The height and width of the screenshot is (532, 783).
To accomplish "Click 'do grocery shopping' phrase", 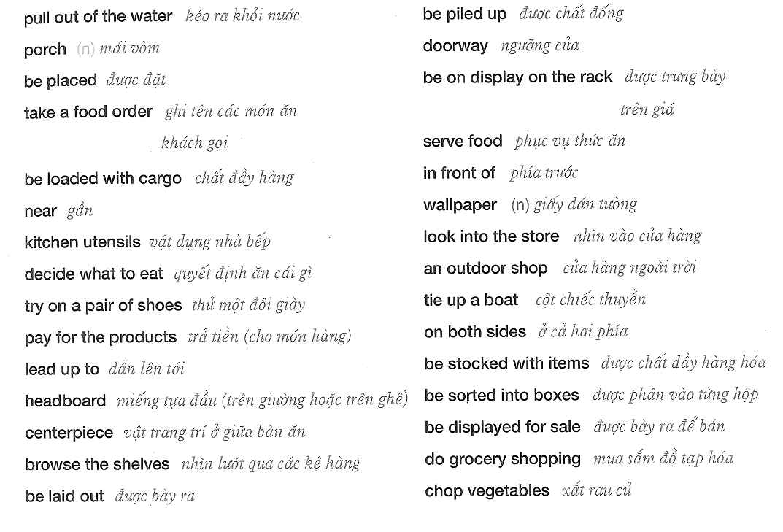I will (x=503, y=459).
